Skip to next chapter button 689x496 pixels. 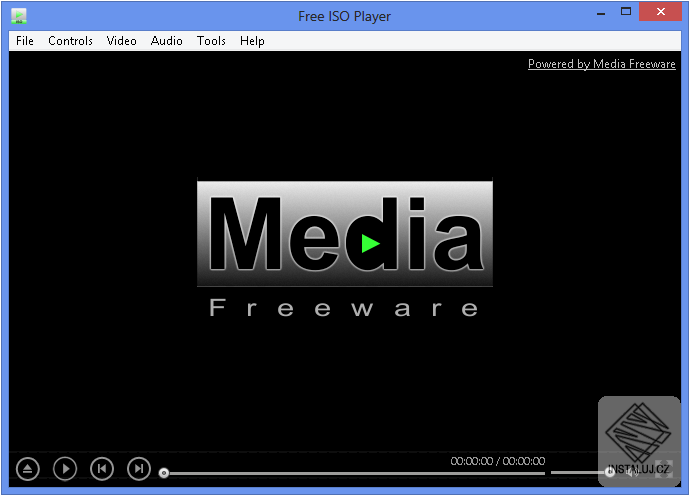[139, 469]
